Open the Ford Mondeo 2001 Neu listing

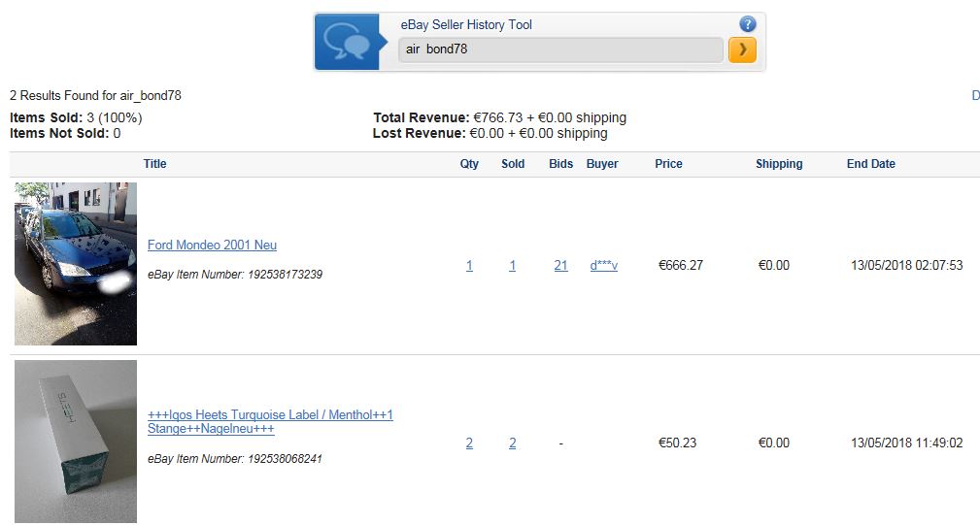coord(212,245)
